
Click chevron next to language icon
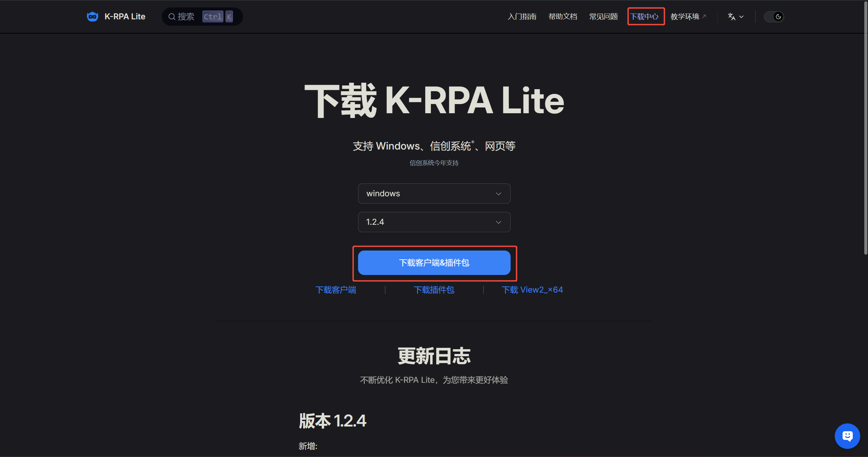[x=742, y=17]
